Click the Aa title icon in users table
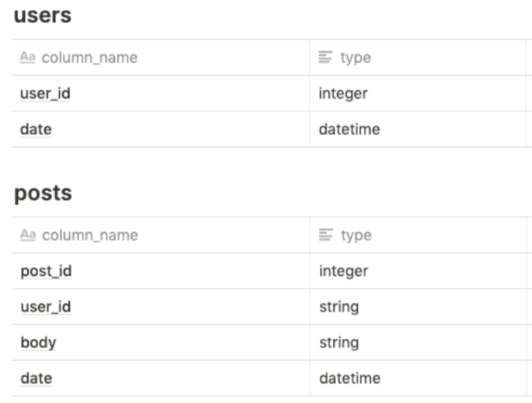The image size is (532, 403). tap(28, 58)
